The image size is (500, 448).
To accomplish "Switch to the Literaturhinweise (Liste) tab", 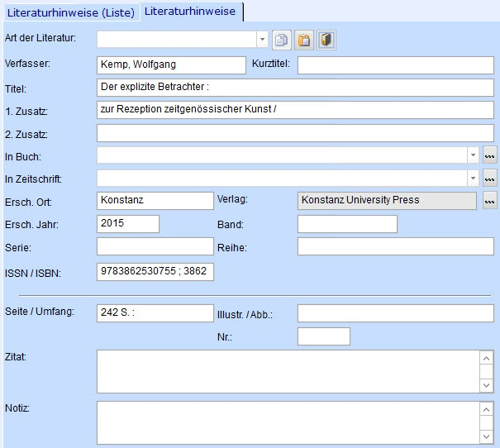I will pyautogui.click(x=71, y=12).
